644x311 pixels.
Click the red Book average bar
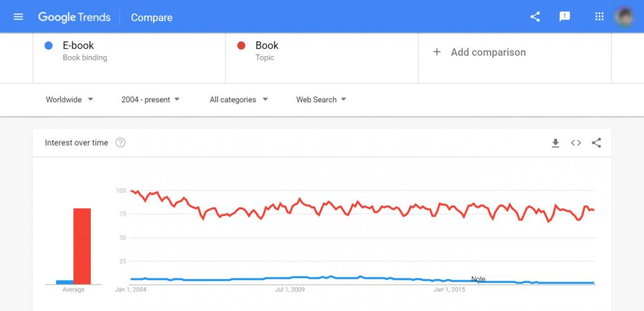click(82, 246)
